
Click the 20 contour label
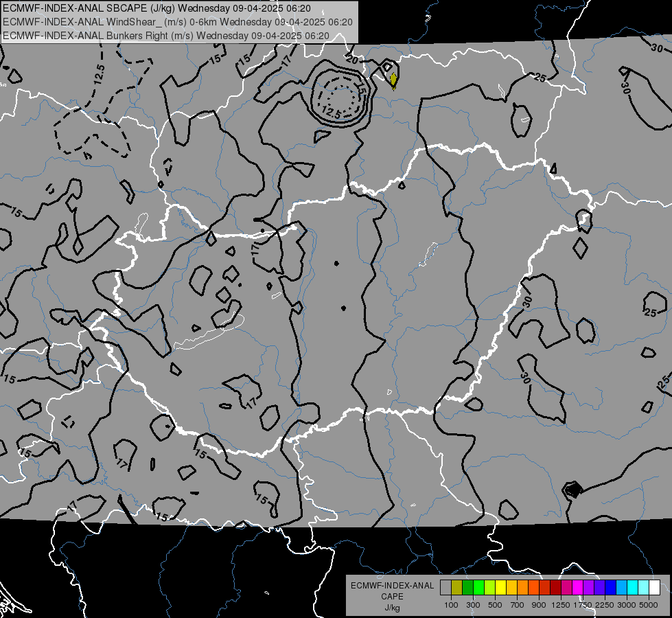352,60
